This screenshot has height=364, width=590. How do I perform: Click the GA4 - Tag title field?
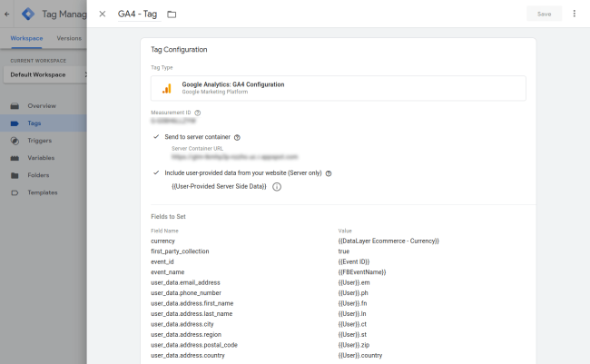coord(136,15)
